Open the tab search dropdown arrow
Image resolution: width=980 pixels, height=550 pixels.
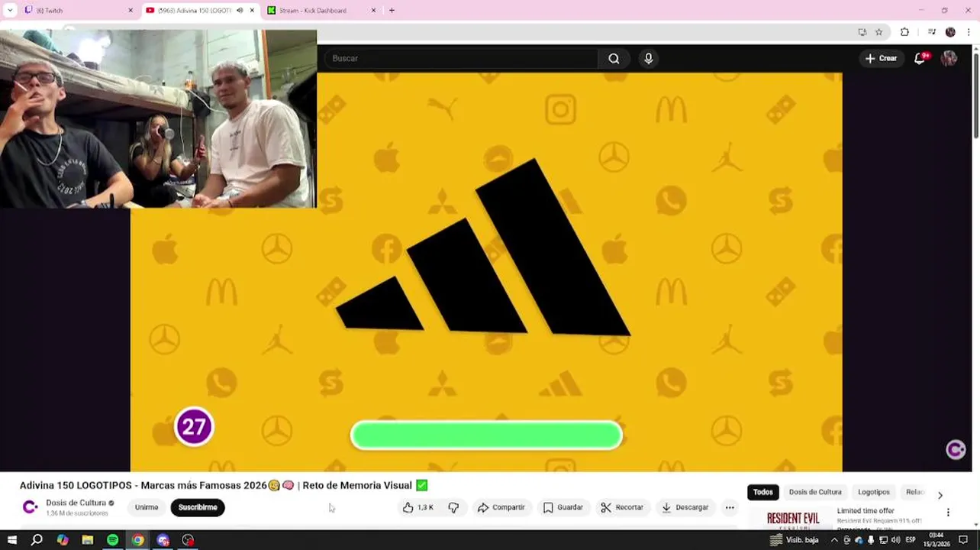point(10,11)
